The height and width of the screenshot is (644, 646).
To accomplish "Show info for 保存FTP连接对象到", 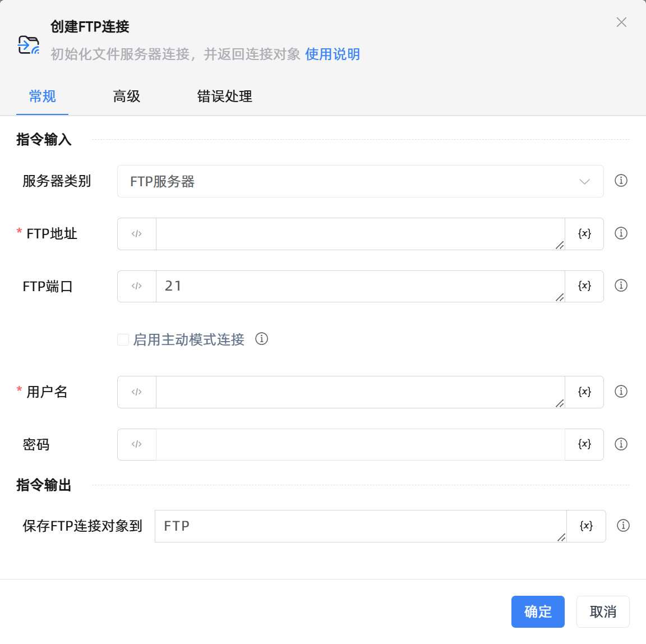I will (x=623, y=525).
